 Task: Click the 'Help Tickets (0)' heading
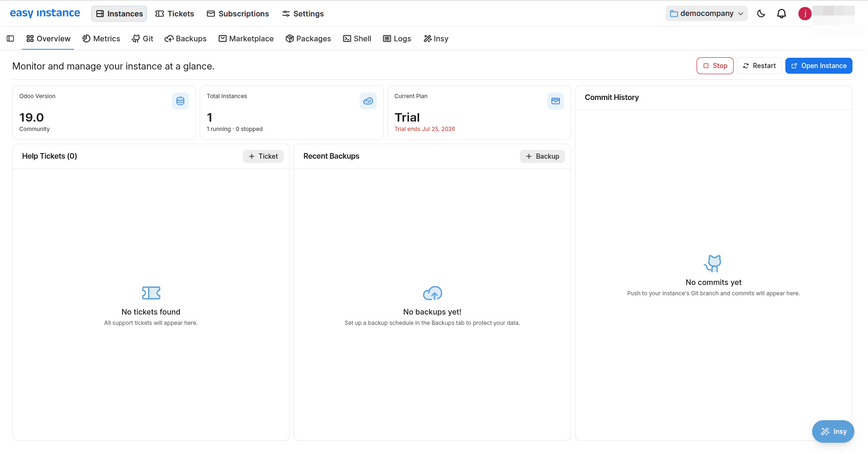[x=49, y=156]
